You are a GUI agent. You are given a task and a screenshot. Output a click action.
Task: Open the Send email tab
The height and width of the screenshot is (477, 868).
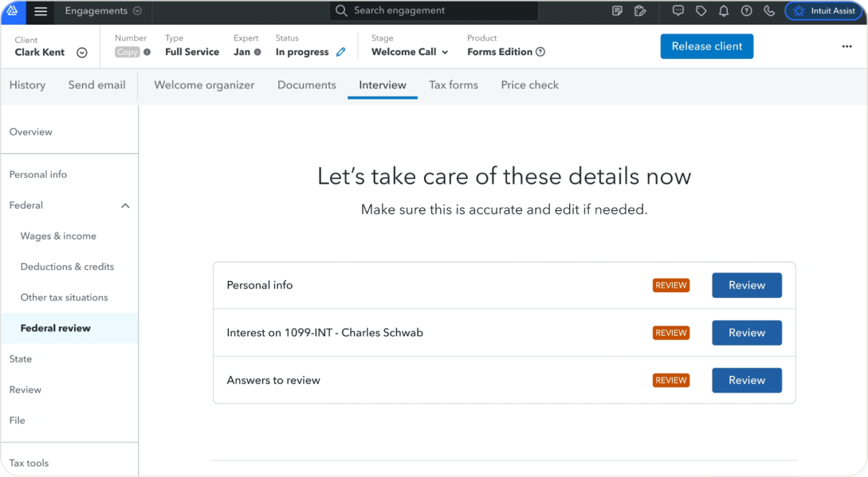97,85
